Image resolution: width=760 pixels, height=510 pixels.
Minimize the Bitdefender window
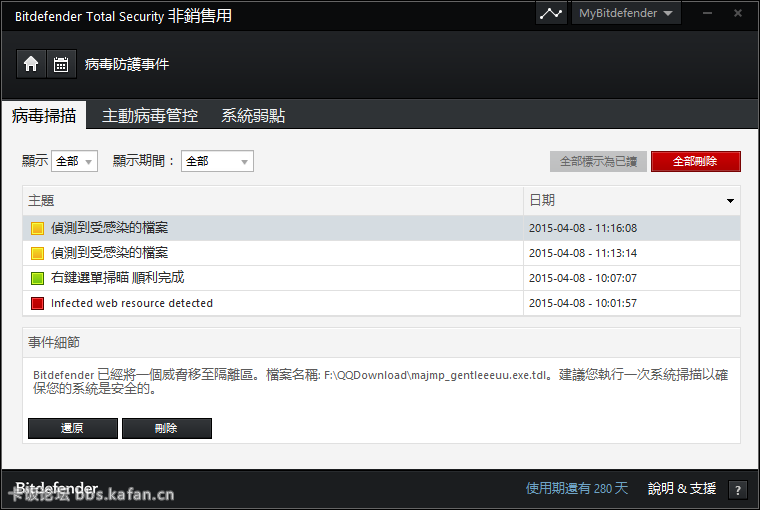[708, 13]
